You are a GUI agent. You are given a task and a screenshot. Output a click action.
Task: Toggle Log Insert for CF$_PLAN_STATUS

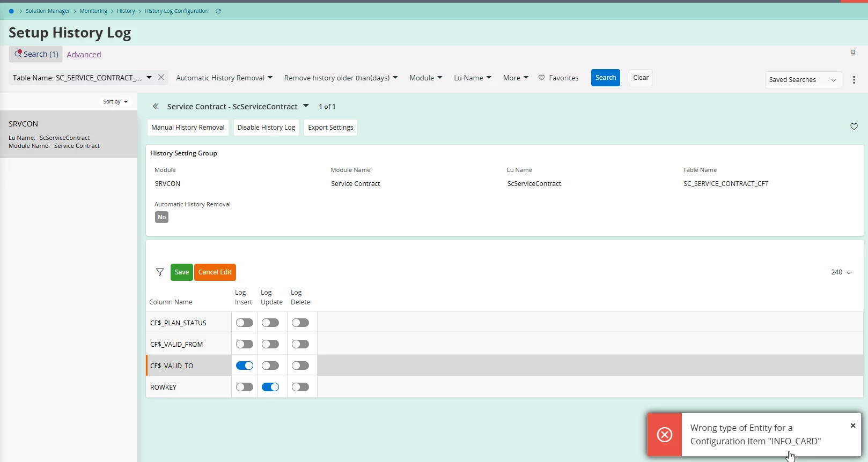pyautogui.click(x=245, y=323)
